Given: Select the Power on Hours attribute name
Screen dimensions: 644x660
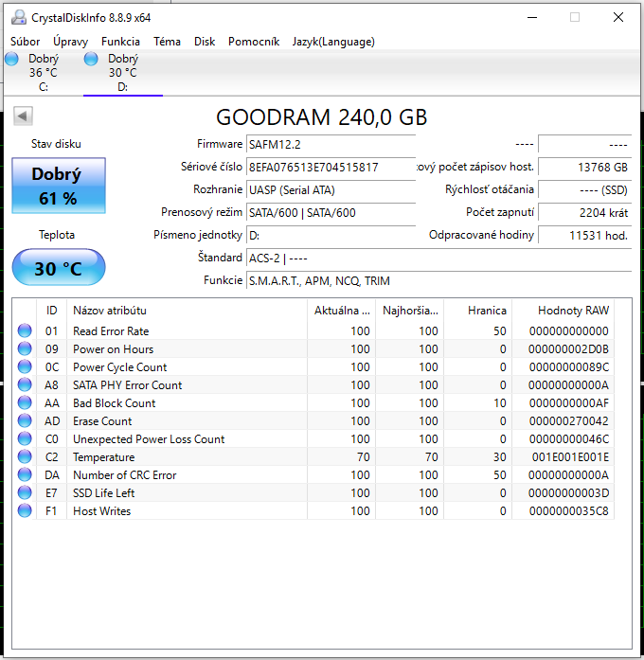Looking at the screenshot, I should 113,349.
